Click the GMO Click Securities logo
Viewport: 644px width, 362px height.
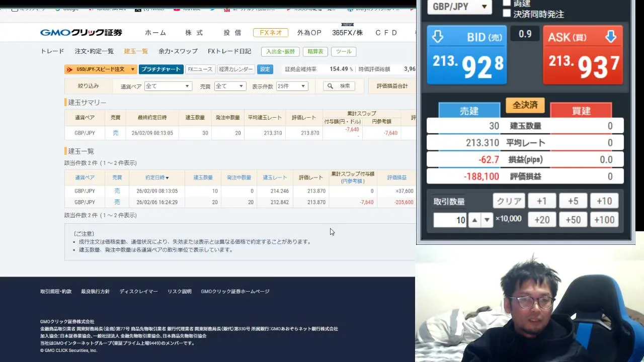point(81,33)
